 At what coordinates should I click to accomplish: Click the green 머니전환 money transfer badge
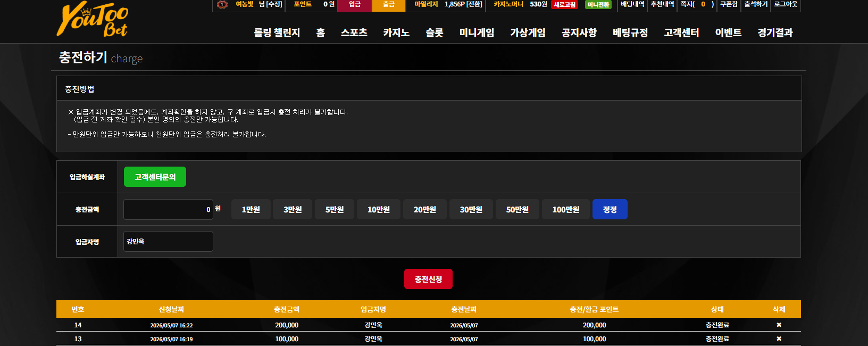click(598, 5)
